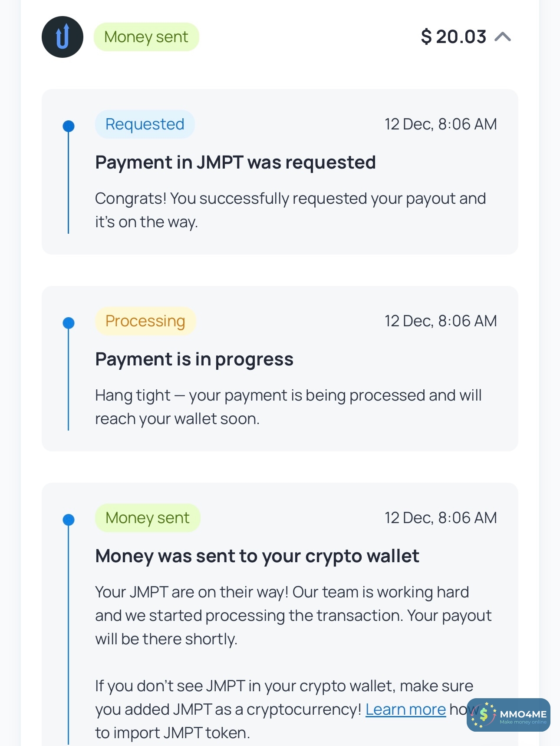Click the Requested step timestamp 12 Dec, 8:06 AM
560x746 pixels.
point(441,124)
